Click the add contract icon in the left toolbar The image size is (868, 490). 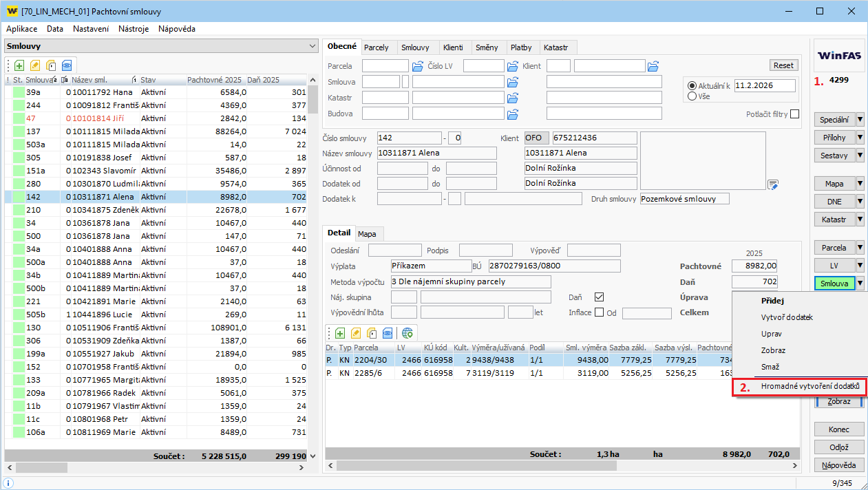[19, 65]
